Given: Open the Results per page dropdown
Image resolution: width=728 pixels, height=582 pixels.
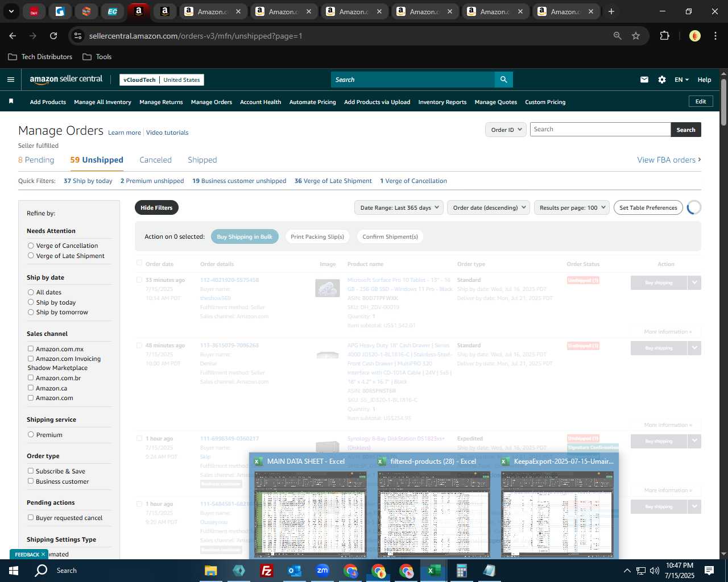Looking at the screenshot, I should pyautogui.click(x=572, y=207).
